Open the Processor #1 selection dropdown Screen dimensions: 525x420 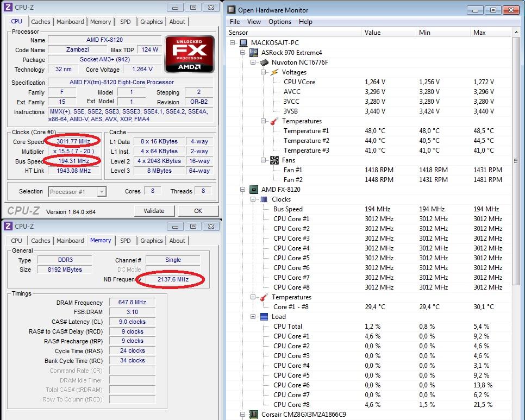coord(102,192)
